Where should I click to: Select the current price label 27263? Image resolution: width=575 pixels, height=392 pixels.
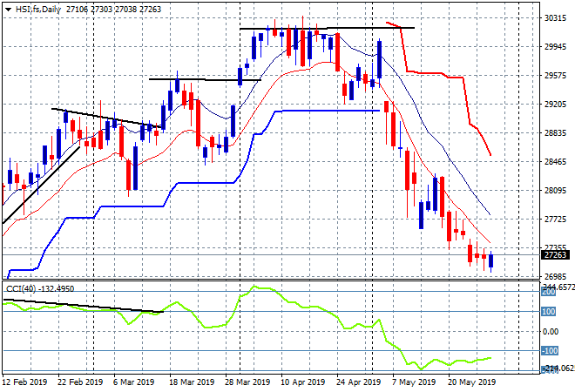pos(555,255)
